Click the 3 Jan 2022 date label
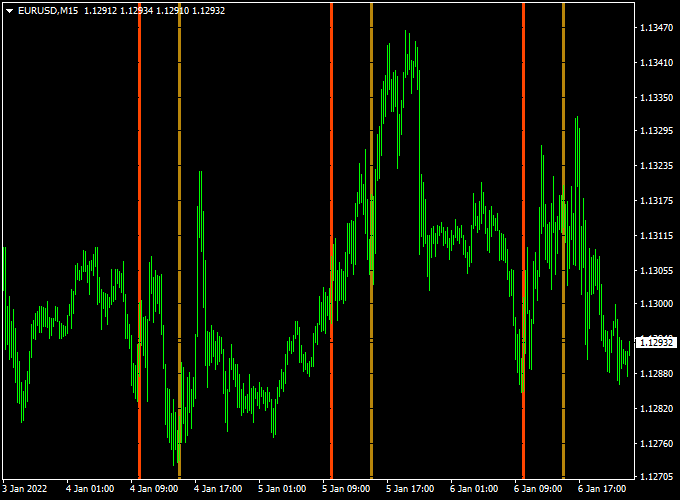680x500 pixels. click(x=24, y=489)
